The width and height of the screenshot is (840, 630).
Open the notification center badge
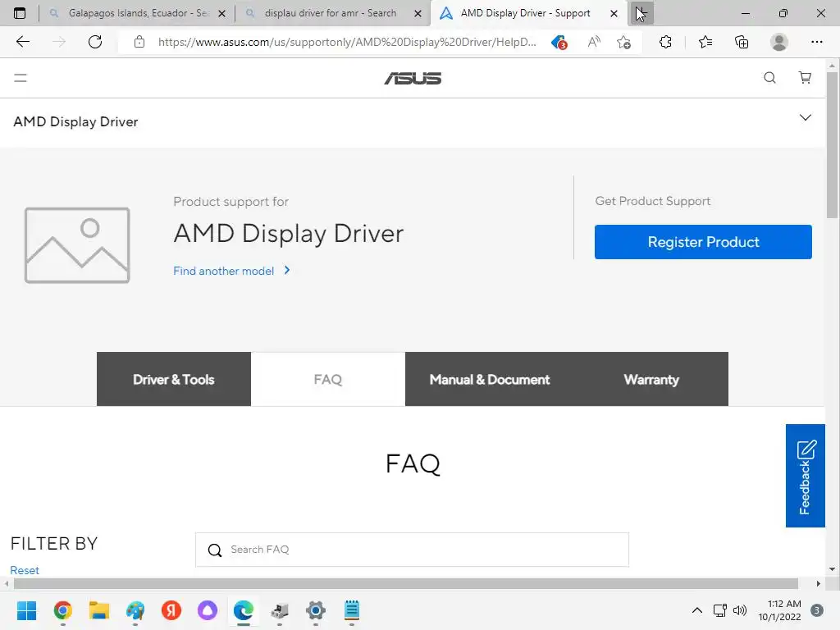click(x=817, y=610)
